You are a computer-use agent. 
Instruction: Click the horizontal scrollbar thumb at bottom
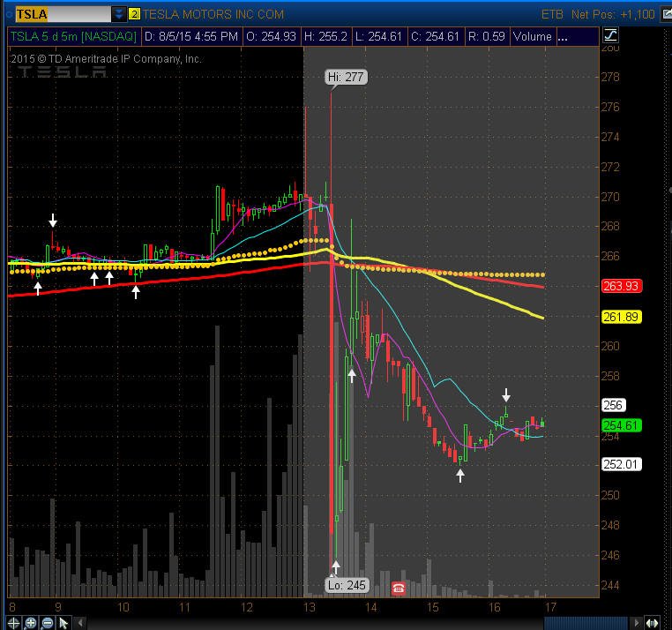[586, 623]
